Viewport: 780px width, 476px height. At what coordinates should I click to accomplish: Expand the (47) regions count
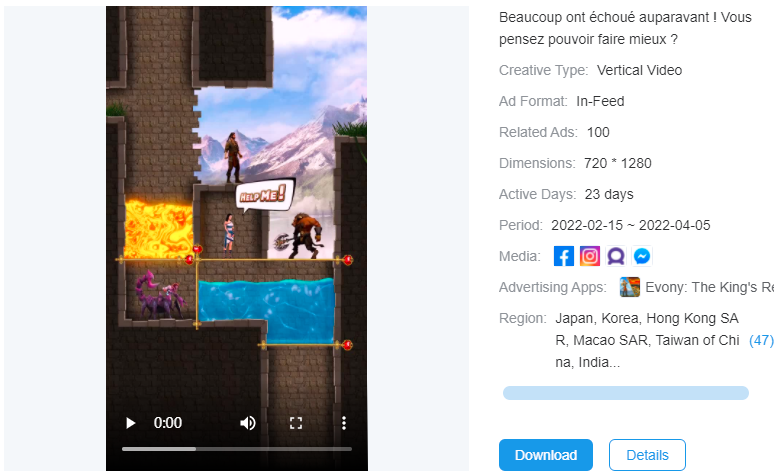(761, 340)
